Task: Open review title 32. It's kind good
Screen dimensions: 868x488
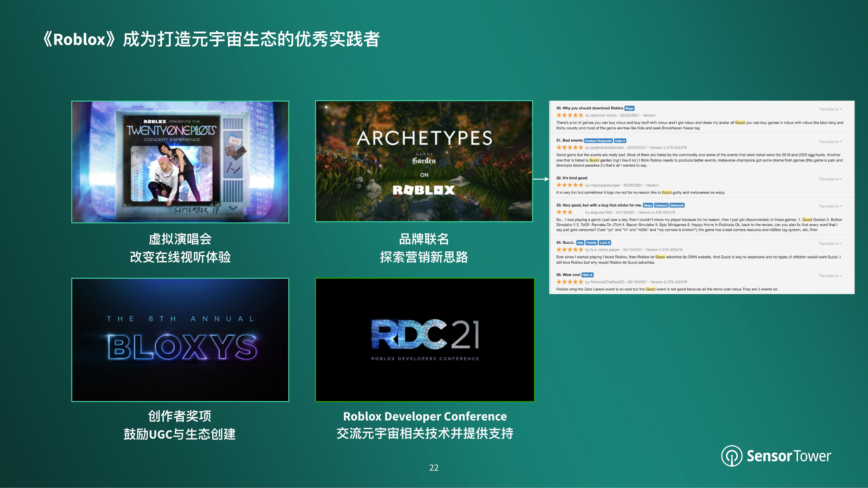Action: point(572,178)
